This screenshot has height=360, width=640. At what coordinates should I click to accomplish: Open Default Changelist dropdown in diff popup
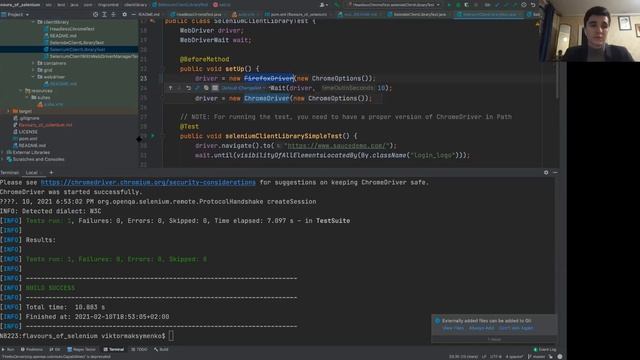(x=243, y=88)
